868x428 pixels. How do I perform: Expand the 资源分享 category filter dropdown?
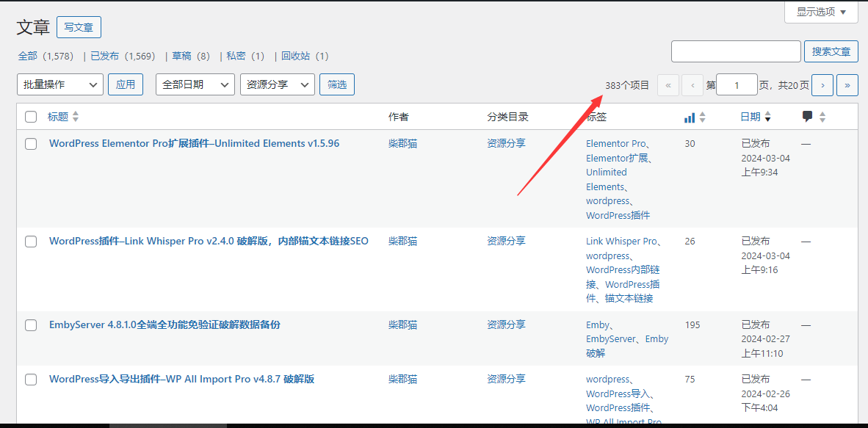[x=278, y=84]
